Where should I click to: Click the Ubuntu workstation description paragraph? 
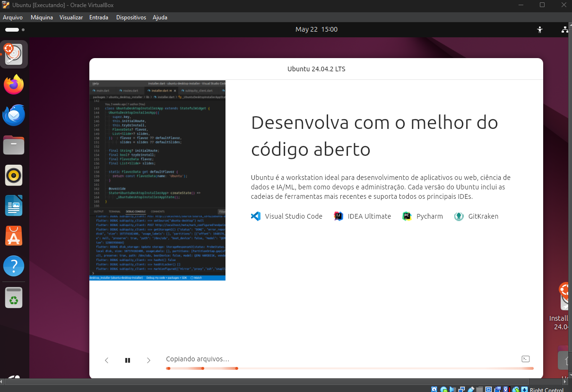(x=381, y=187)
